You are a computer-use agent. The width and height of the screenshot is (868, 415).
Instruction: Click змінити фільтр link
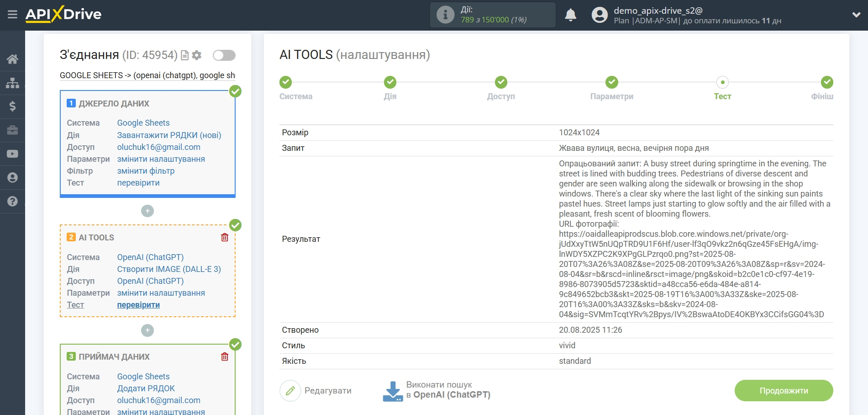point(146,171)
